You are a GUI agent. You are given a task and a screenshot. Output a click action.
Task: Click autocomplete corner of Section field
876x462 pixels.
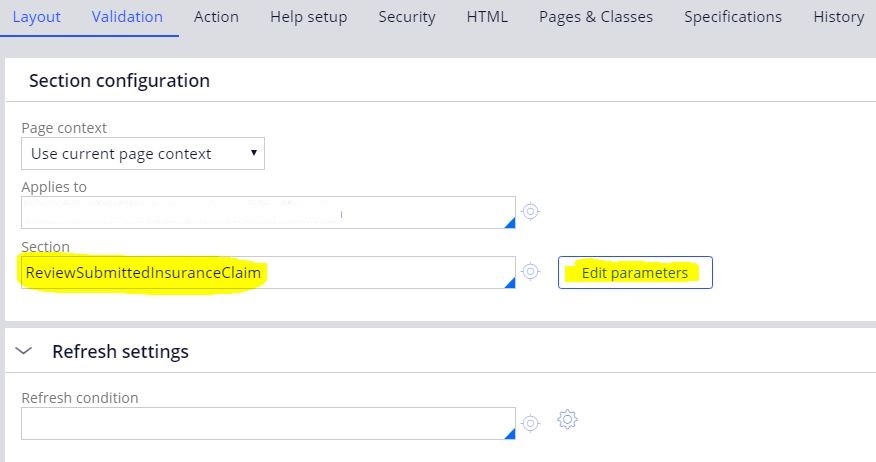[510, 283]
